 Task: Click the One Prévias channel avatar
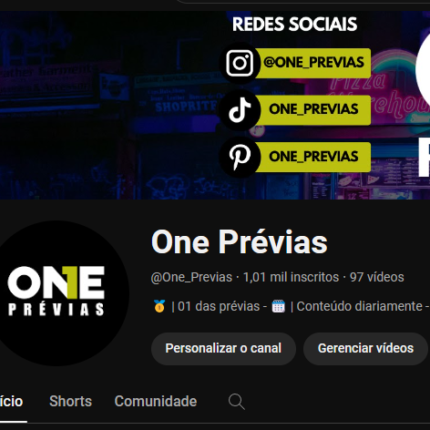57,293
